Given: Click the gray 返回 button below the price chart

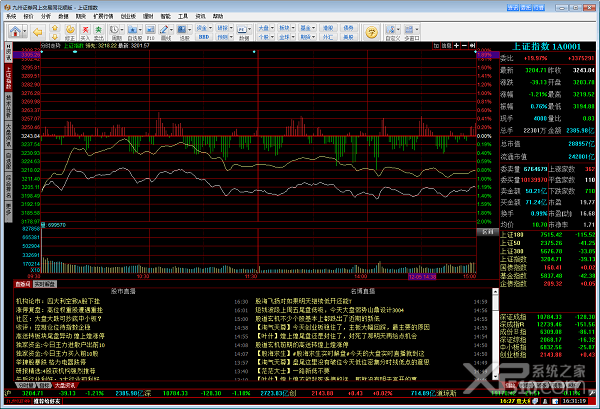Looking at the screenshot, I should 487,232.
